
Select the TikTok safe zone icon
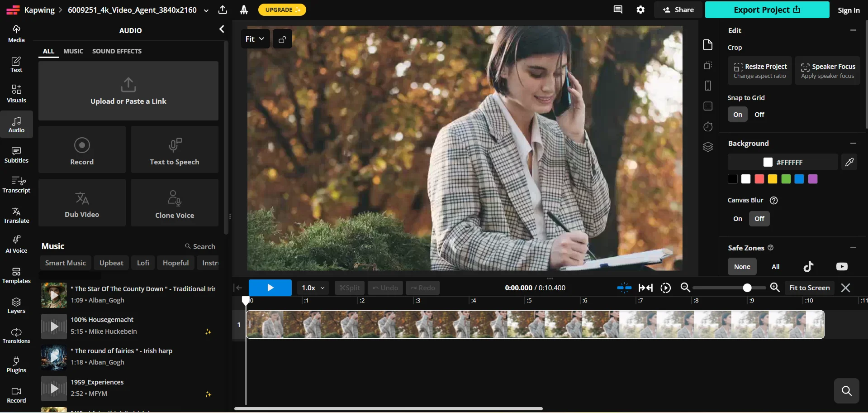pos(808,267)
